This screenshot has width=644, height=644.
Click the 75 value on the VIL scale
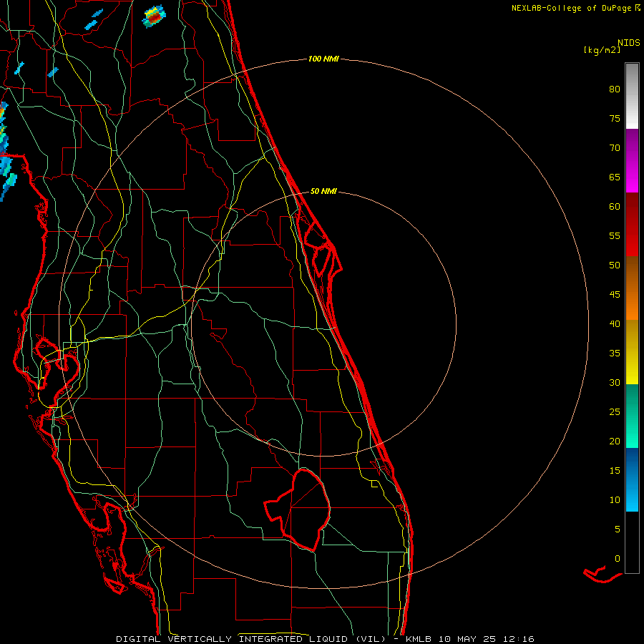pyautogui.click(x=615, y=118)
